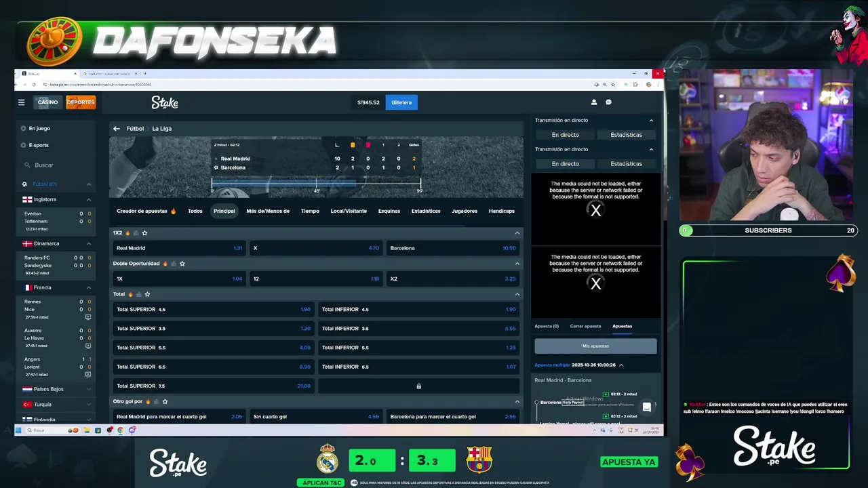Open the Esquinas tab
This screenshot has width=868, height=488.
coord(389,211)
